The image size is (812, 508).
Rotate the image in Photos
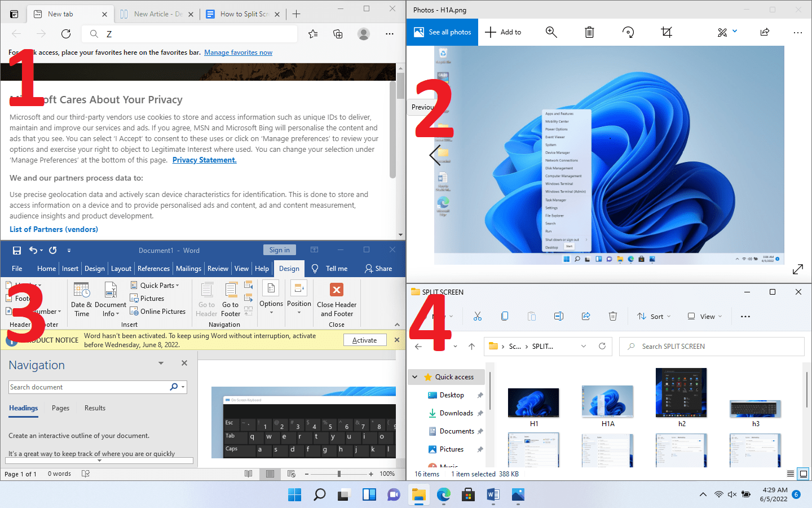[628, 32]
